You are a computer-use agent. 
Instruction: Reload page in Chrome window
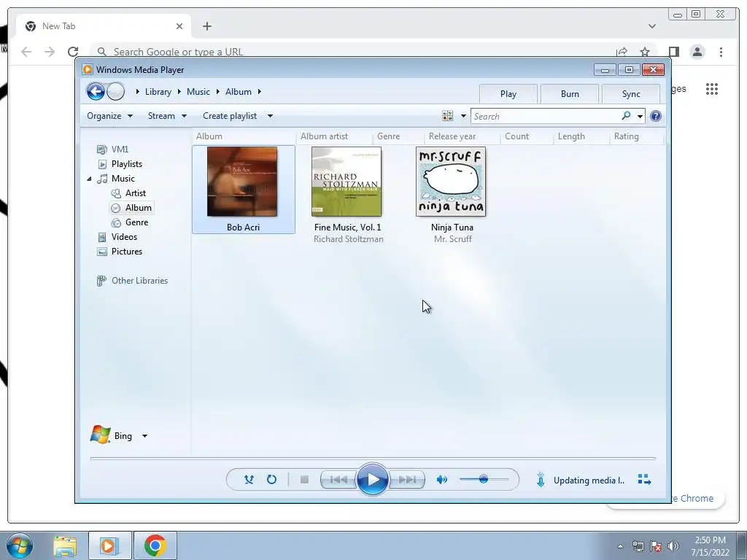[x=73, y=52]
